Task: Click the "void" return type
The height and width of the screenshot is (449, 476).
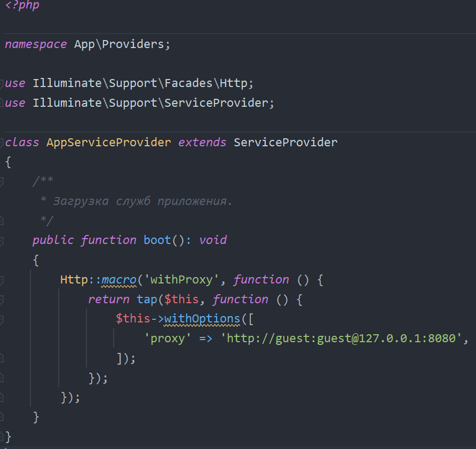Action: (x=213, y=240)
